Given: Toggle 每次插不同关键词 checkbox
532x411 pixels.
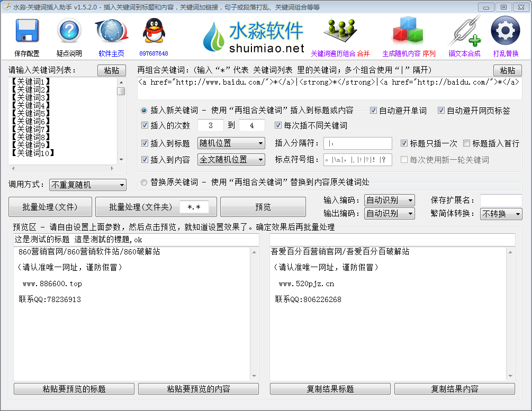Looking at the screenshot, I should pyautogui.click(x=278, y=125).
